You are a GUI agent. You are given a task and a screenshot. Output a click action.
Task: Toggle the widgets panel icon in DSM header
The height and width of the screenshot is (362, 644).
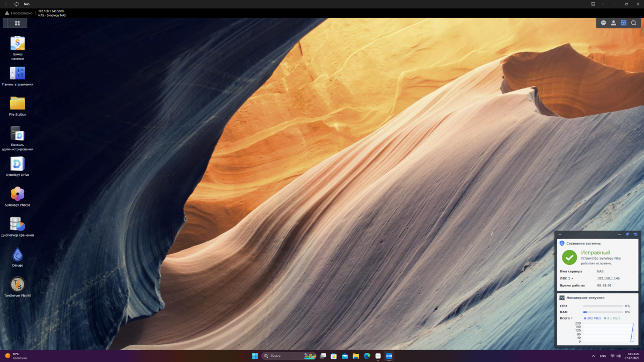coord(624,23)
